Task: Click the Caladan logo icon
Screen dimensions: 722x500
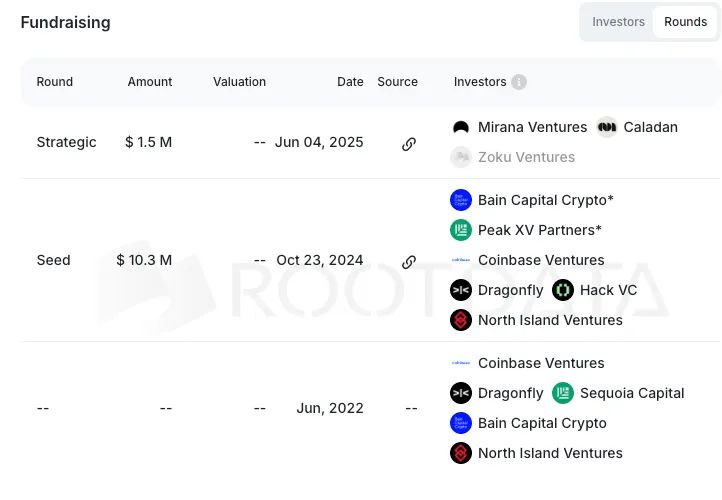Action: (607, 127)
